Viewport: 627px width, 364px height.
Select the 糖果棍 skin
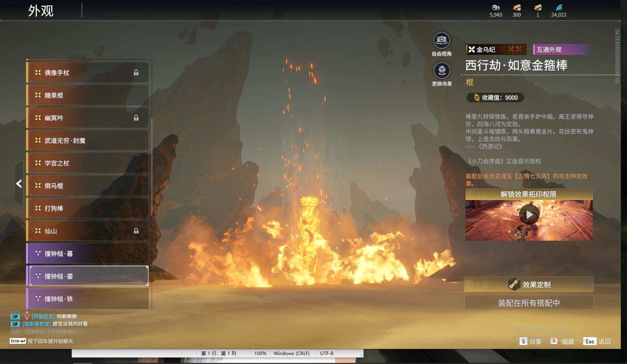tap(87, 95)
